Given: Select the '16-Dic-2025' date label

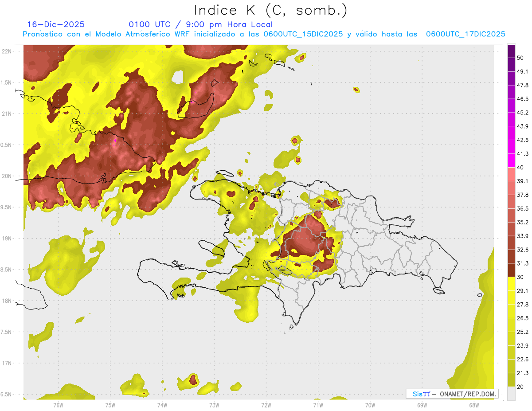Looking at the screenshot, I should coord(56,24).
